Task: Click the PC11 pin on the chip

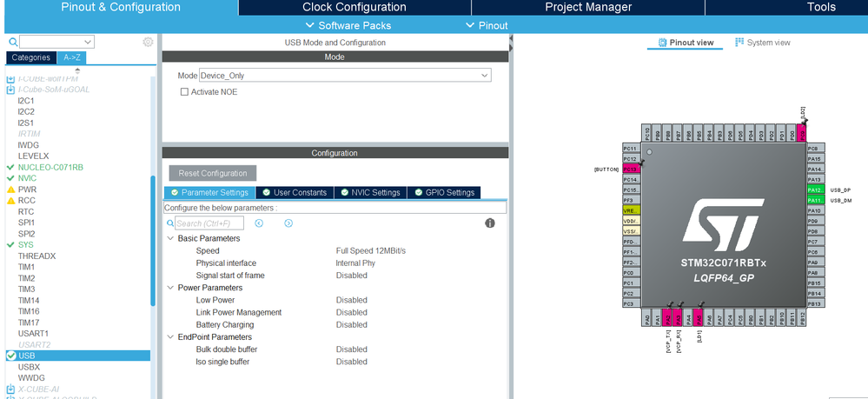Action: coord(632,149)
